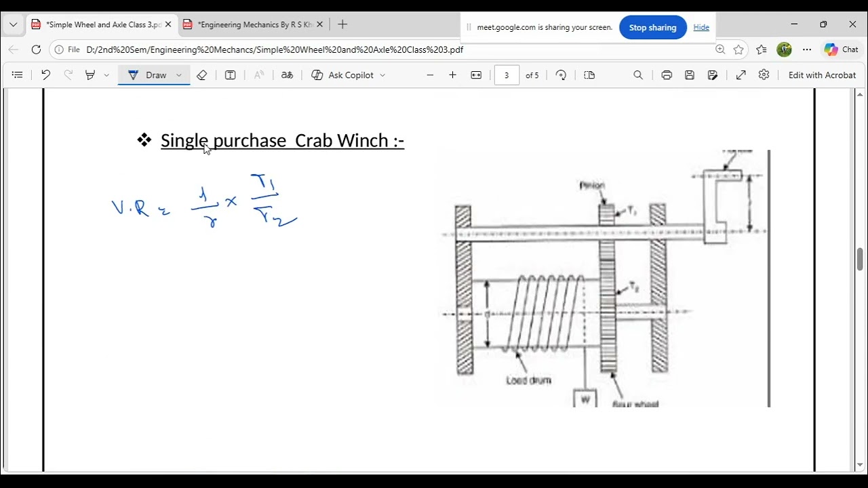Hide the screen sharing notification
The width and height of the screenshot is (868, 488).
pyautogui.click(x=701, y=28)
